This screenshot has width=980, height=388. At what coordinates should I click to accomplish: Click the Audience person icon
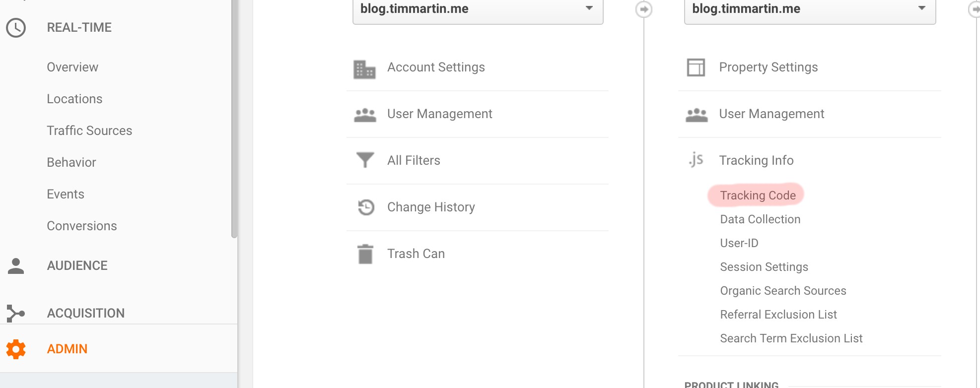(x=16, y=266)
